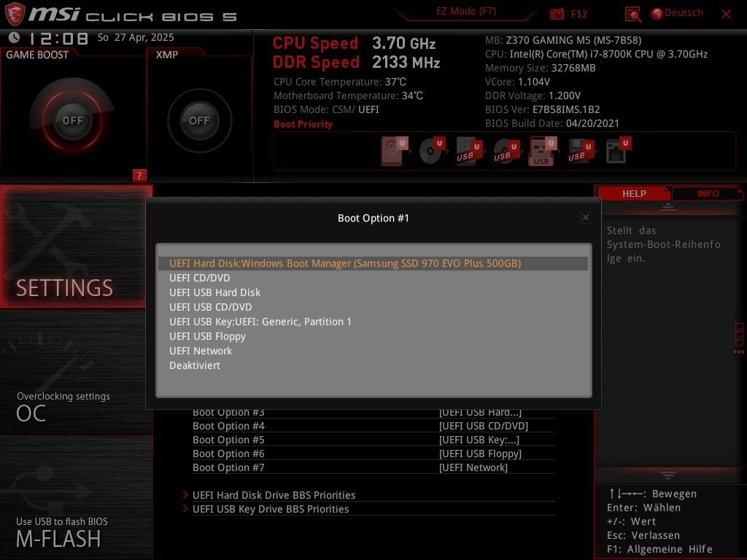
Task: Open Boot Option #3 dropdown
Action: pyautogui.click(x=373, y=413)
